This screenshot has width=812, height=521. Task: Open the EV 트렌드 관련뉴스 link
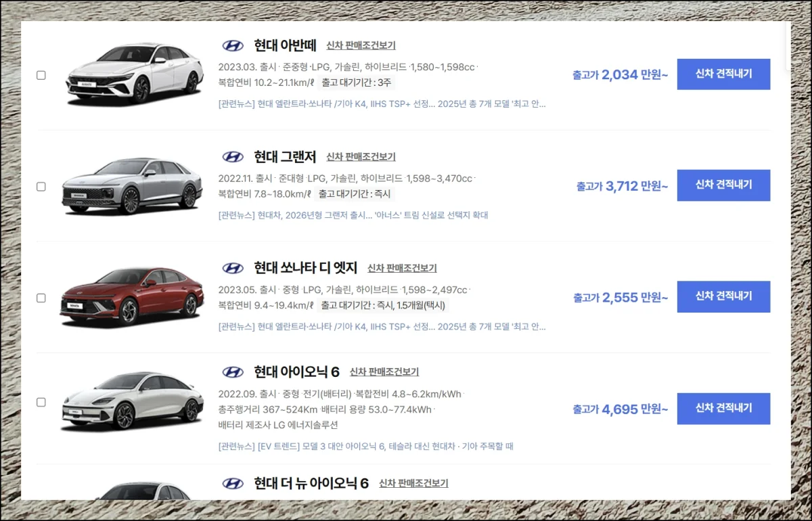(x=366, y=447)
